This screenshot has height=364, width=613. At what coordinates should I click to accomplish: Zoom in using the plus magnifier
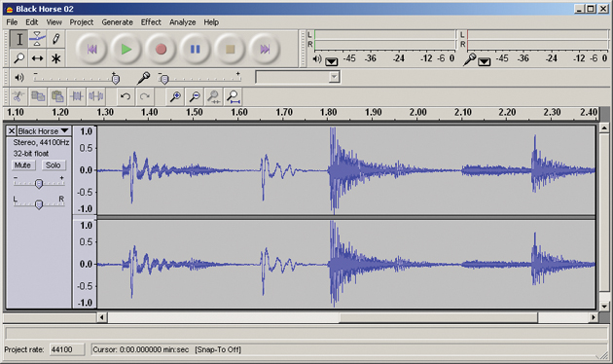[x=175, y=96]
